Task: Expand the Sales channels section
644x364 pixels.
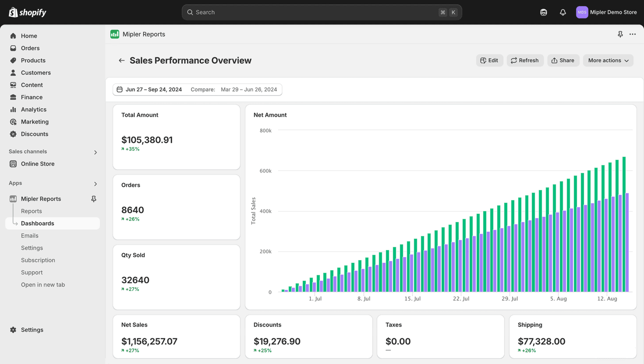Action: (x=95, y=152)
